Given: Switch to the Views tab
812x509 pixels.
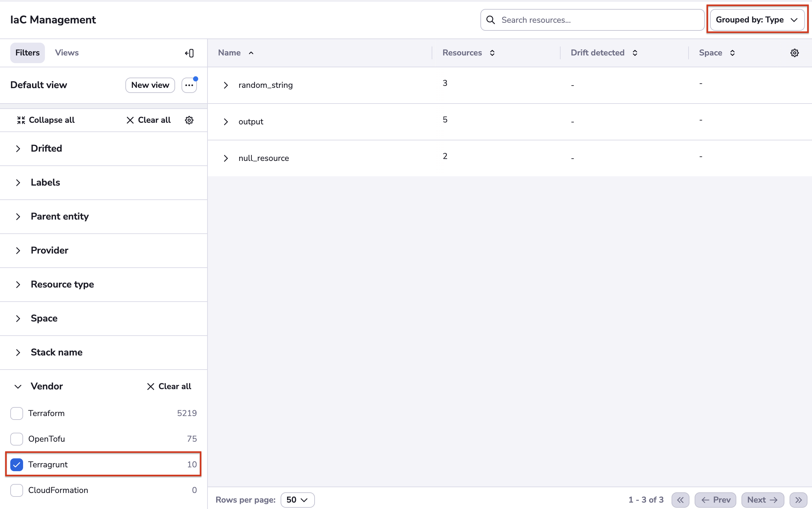Looking at the screenshot, I should click(67, 53).
